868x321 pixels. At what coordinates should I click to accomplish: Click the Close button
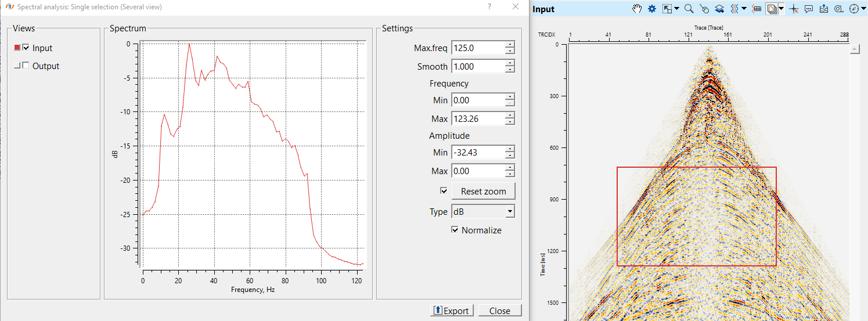point(500,311)
